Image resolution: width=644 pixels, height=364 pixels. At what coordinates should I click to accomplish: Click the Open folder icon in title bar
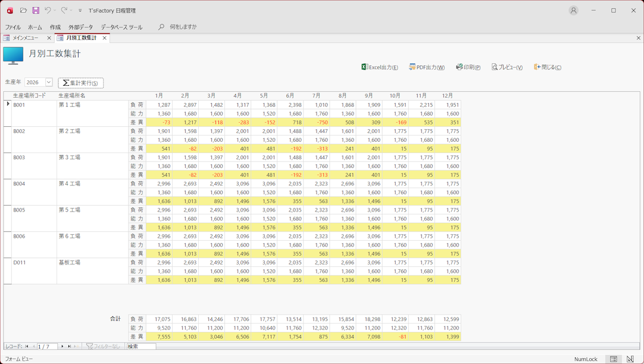[x=23, y=10]
